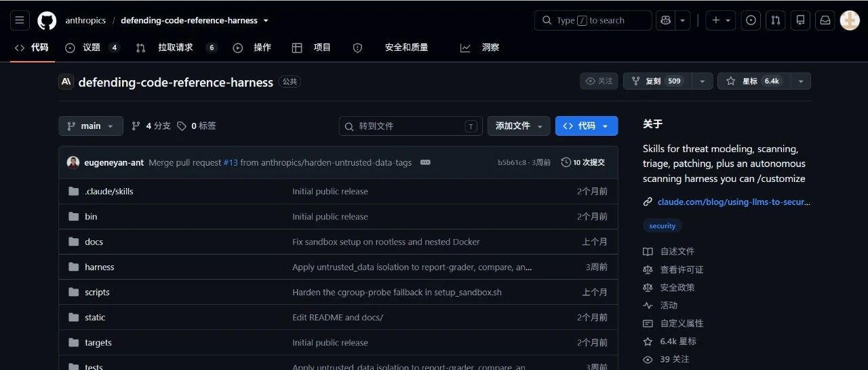Click the Anthropic repository avatar logo
The image size is (868, 370).
coord(66,82)
